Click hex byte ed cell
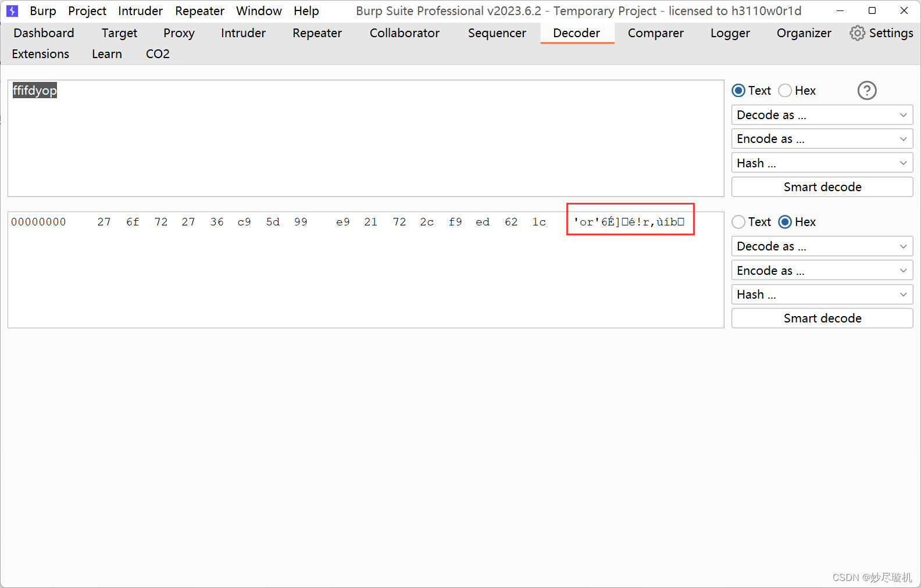The image size is (921, 588). (483, 222)
